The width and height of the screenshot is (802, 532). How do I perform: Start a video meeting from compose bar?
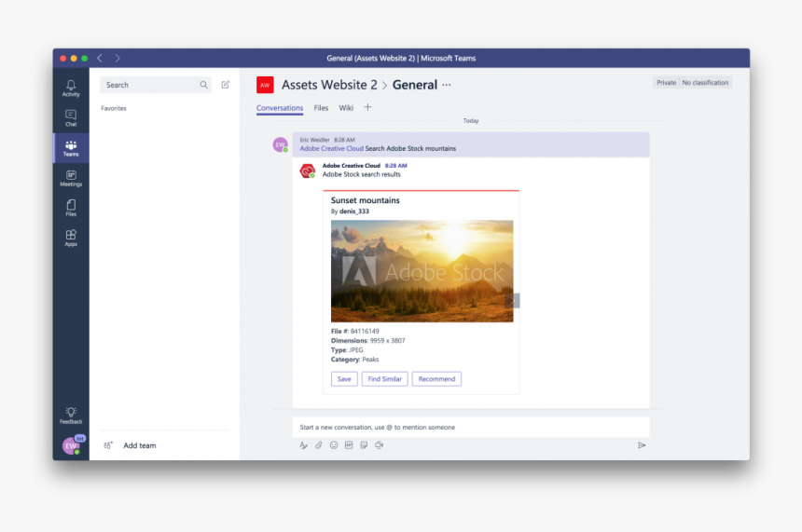coord(379,445)
